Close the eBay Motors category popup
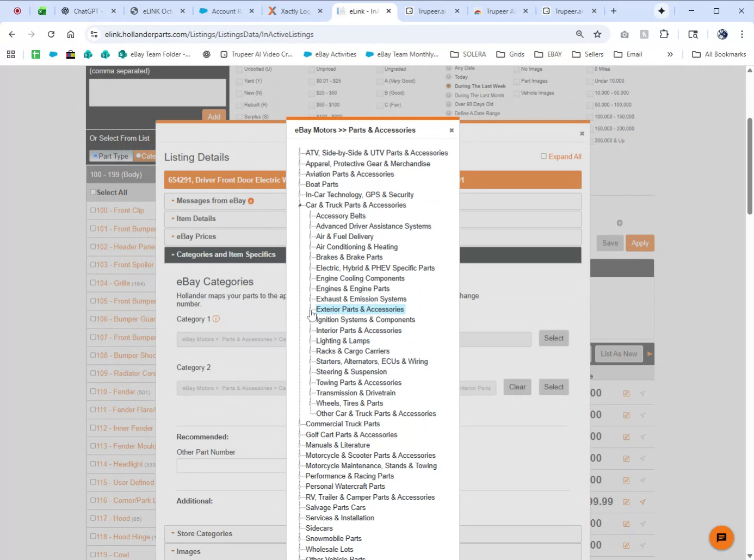The height and width of the screenshot is (560, 754). [452, 130]
